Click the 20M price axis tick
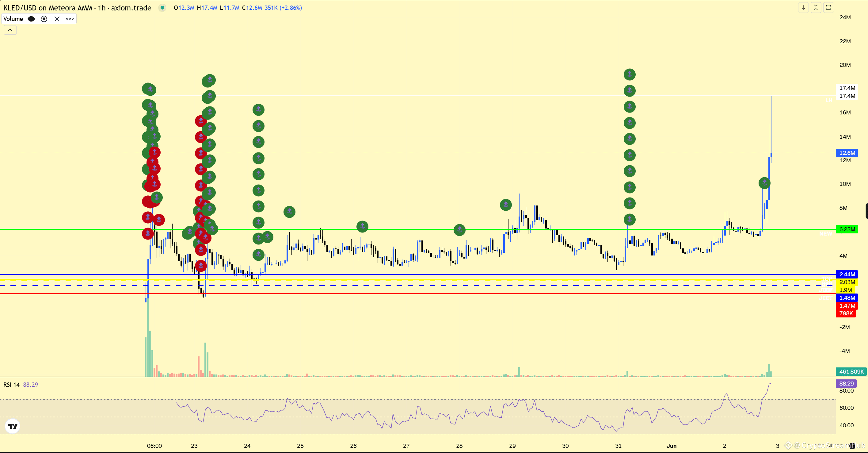The width and height of the screenshot is (868, 453). pos(845,65)
